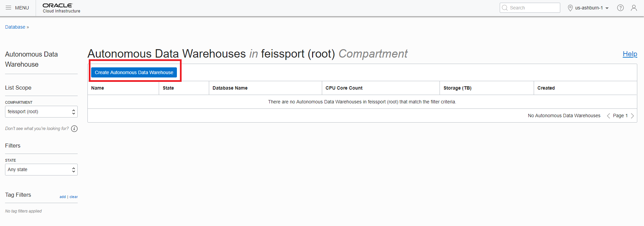Viewport: 644px width, 226px height.
Task: Open the feissport (root) compartment dropdown
Action: point(41,112)
